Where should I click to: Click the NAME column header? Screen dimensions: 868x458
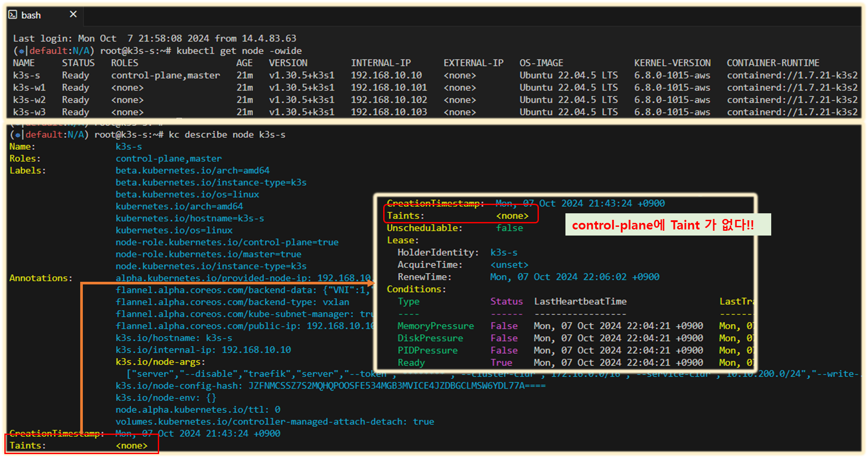pos(24,63)
